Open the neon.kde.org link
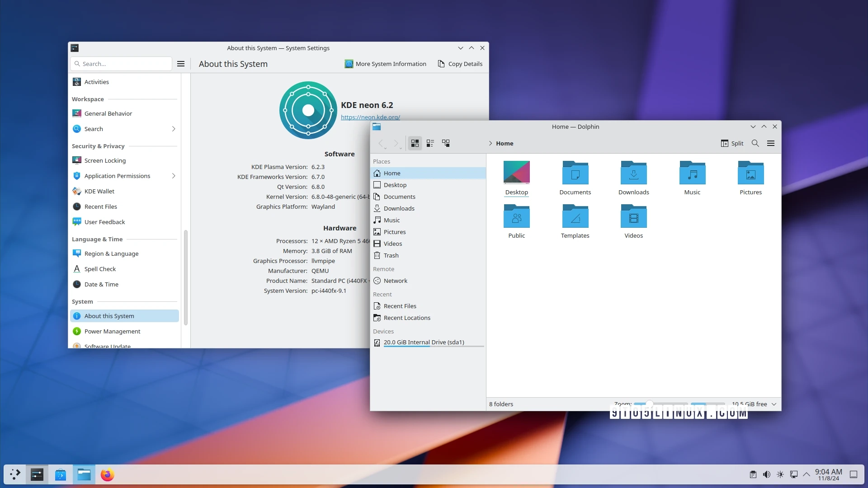The image size is (868, 488). click(370, 117)
